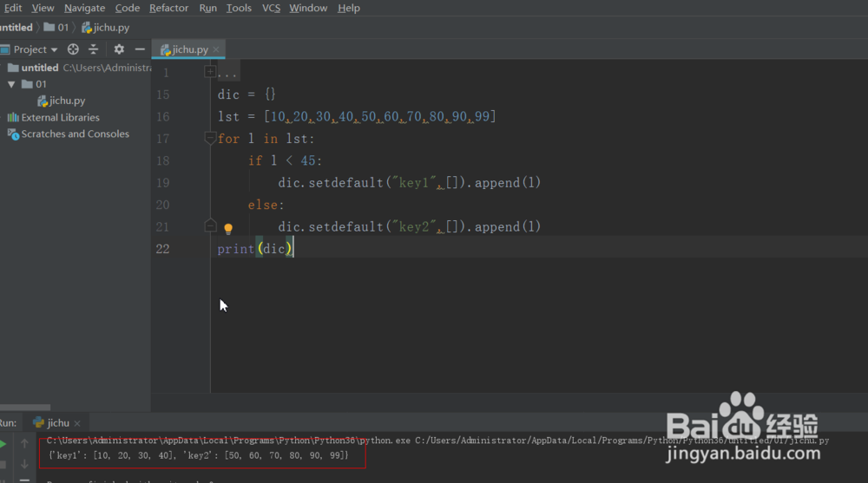The height and width of the screenshot is (483, 868).
Task: Click the dictionary output line in console
Action: click(x=199, y=455)
